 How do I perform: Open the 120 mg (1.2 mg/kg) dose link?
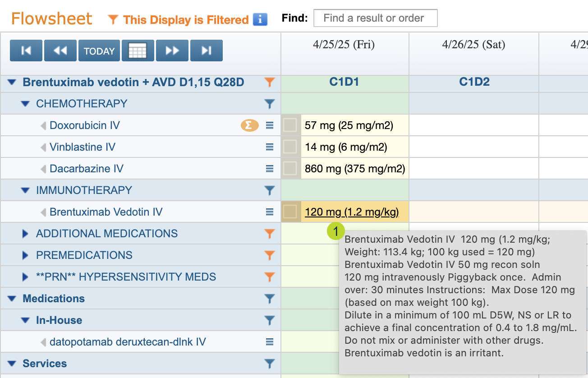(x=351, y=212)
